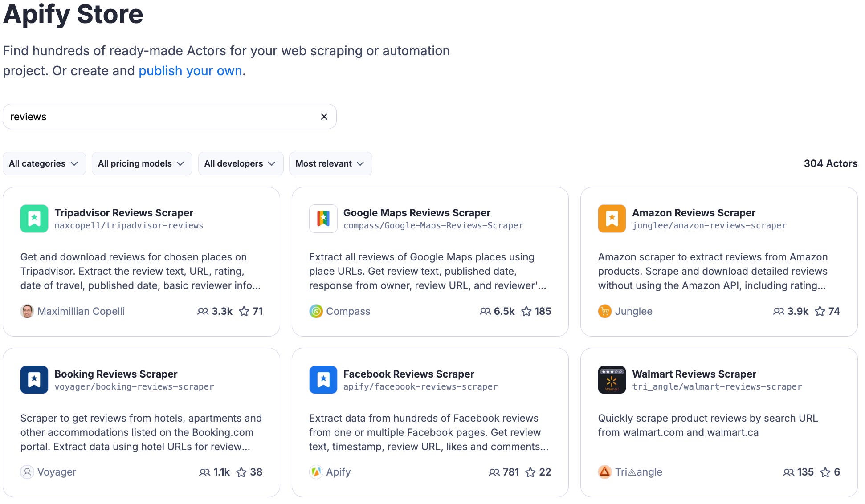Image resolution: width=865 pixels, height=504 pixels.
Task: Open Booking Reviews Scraper title
Action: pos(116,374)
